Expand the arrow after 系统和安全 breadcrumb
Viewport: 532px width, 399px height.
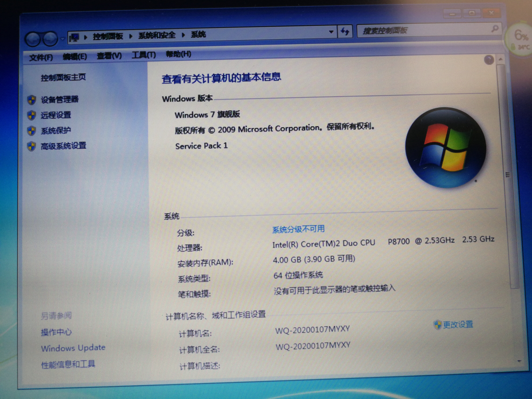coord(183,35)
